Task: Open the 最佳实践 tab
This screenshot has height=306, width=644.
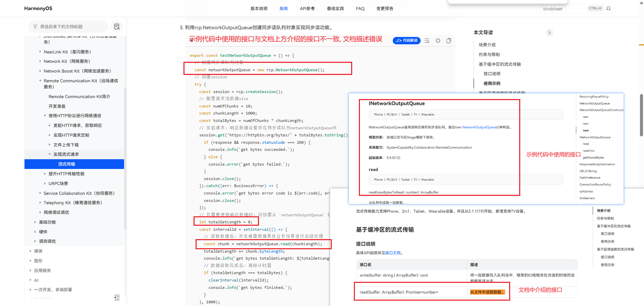Action: click(335, 8)
